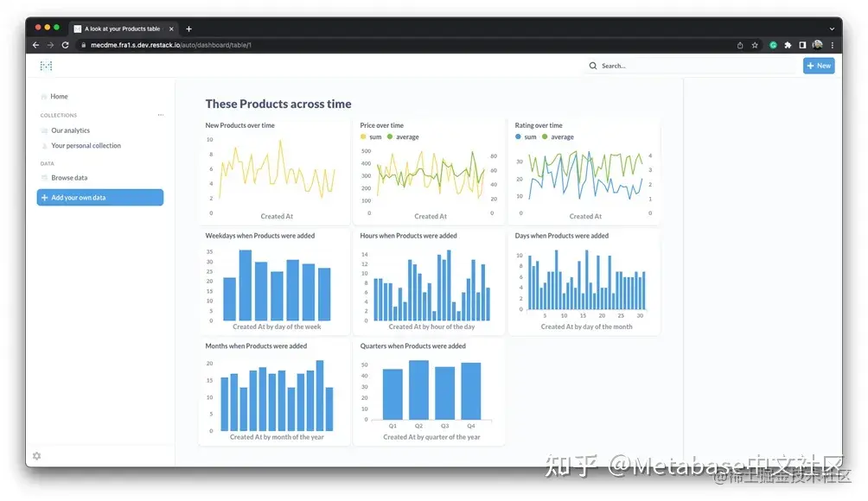The width and height of the screenshot is (868, 501).
Task: Click the blue New button
Action: tap(819, 66)
